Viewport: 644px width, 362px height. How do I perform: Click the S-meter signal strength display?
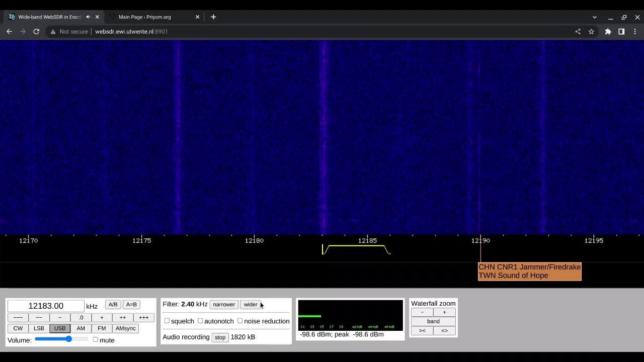coord(350,315)
